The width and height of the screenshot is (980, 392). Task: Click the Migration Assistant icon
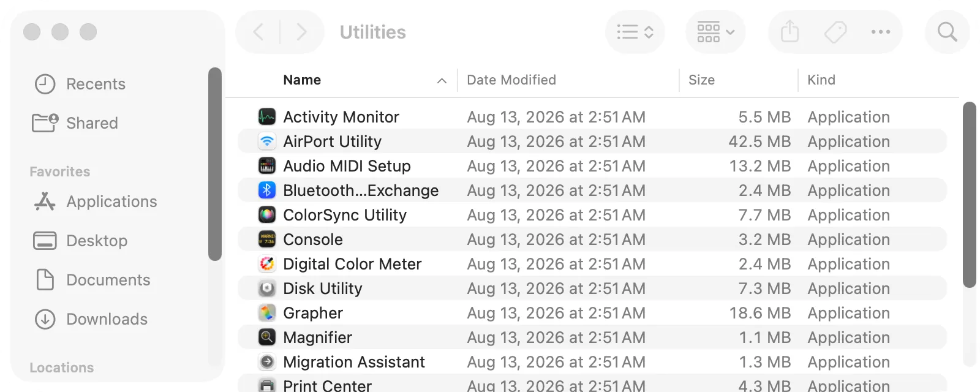pos(266,361)
